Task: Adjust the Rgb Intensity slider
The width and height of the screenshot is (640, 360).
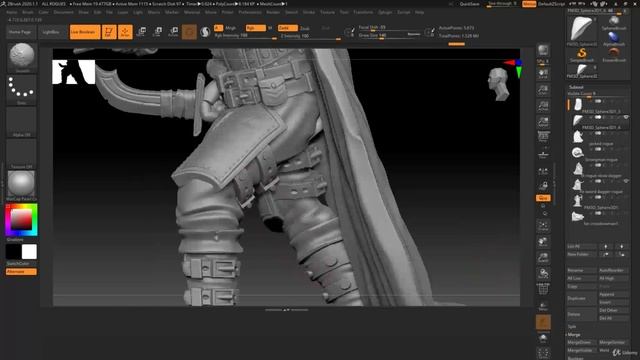Action: tap(245, 36)
